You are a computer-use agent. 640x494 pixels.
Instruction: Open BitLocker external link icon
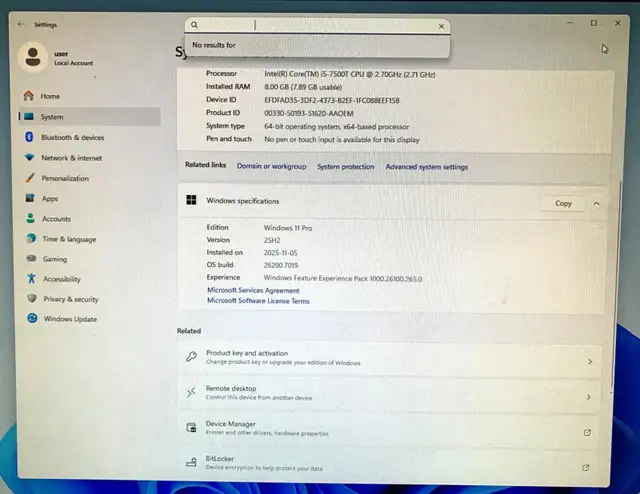[586, 467]
